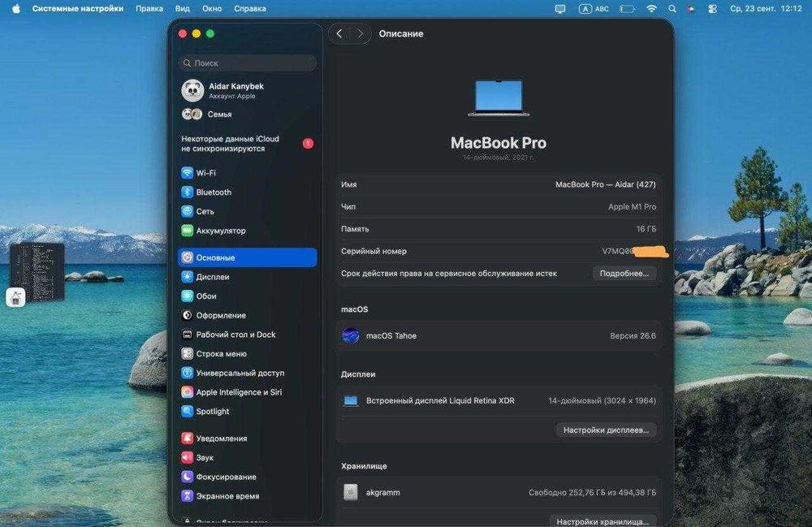The width and height of the screenshot is (812, 527).
Task: Click the Серийный номер label
Action: tap(374, 251)
